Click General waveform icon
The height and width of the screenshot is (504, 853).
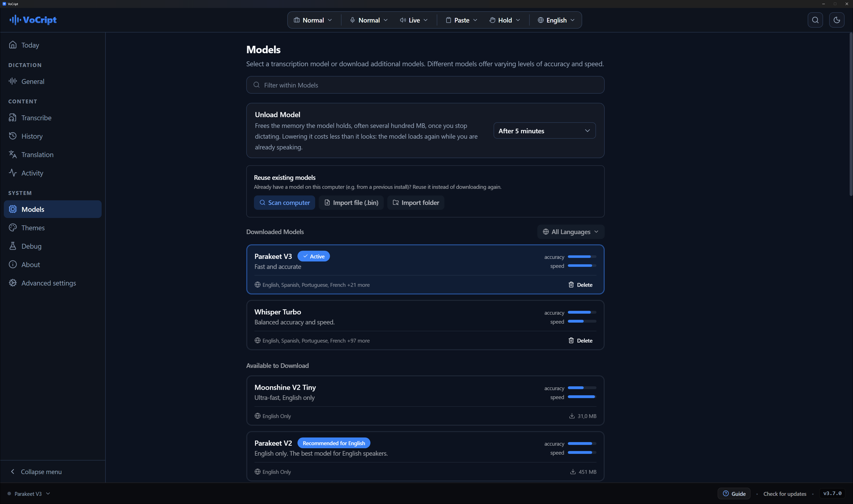tap(13, 81)
